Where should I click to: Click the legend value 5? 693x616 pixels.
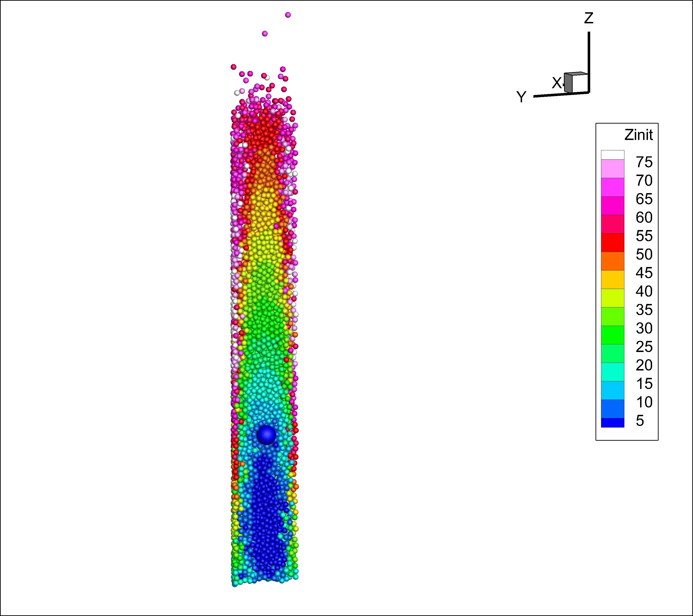pos(640,421)
